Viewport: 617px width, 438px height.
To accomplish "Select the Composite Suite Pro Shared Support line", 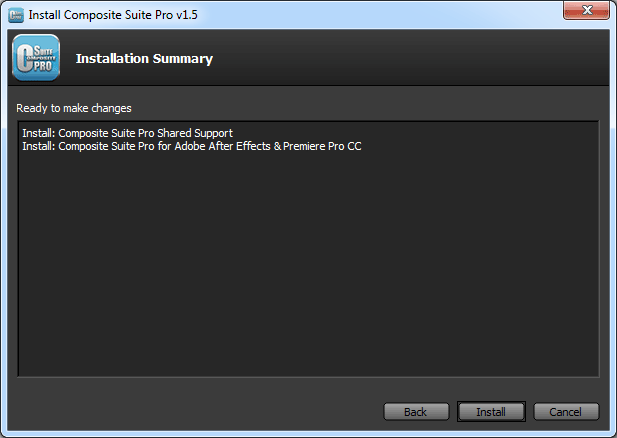I will pos(127,133).
